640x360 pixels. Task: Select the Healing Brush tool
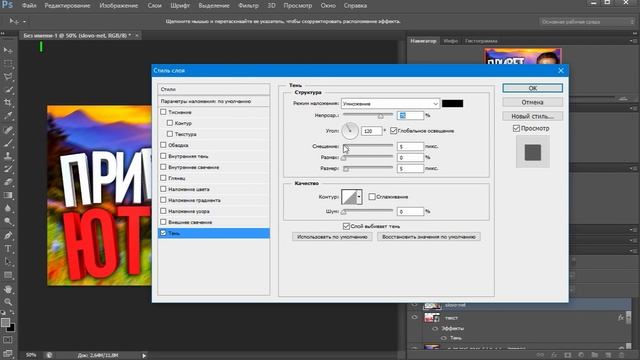8,130
